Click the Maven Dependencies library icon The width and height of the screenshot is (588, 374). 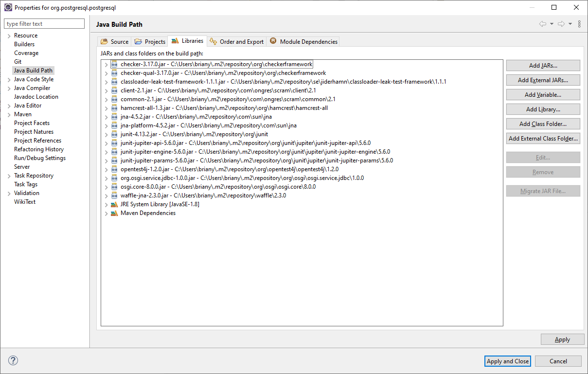point(114,213)
